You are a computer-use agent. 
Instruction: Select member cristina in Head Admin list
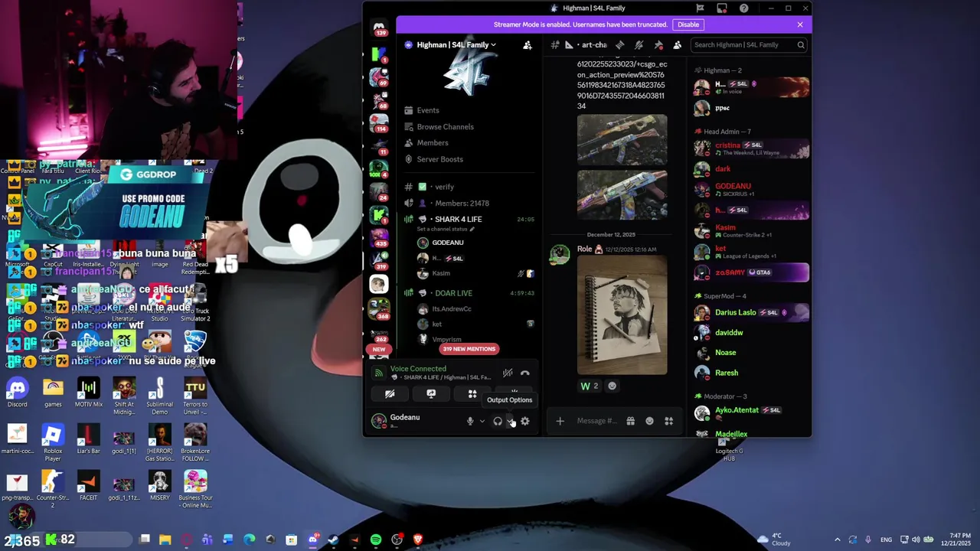click(750, 148)
